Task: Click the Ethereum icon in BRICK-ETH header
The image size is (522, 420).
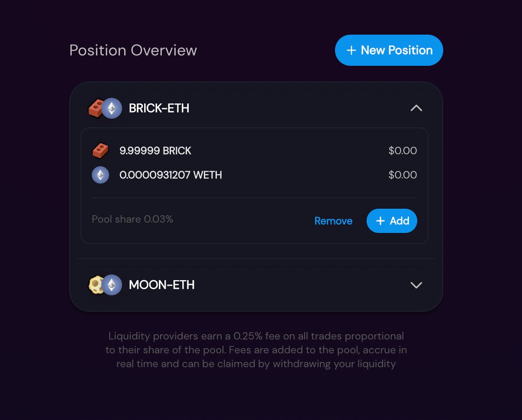Action: coord(112,108)
